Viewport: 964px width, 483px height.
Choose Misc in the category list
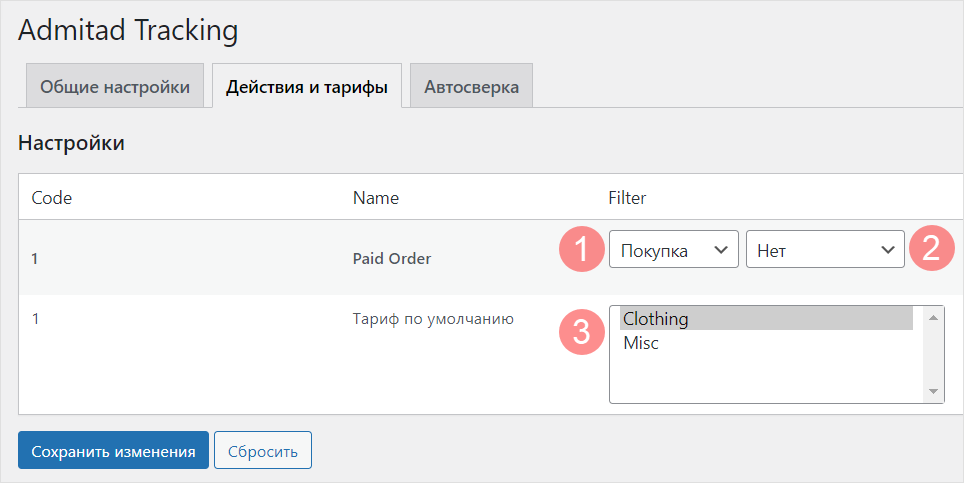pos(765,343)
